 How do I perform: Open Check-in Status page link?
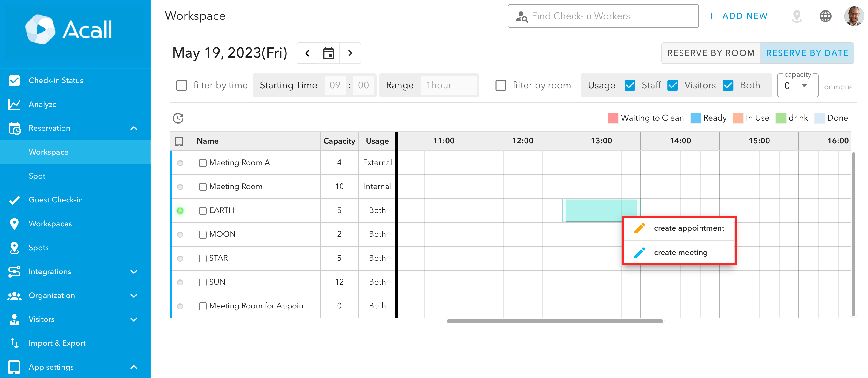click(x=56, y=81)
